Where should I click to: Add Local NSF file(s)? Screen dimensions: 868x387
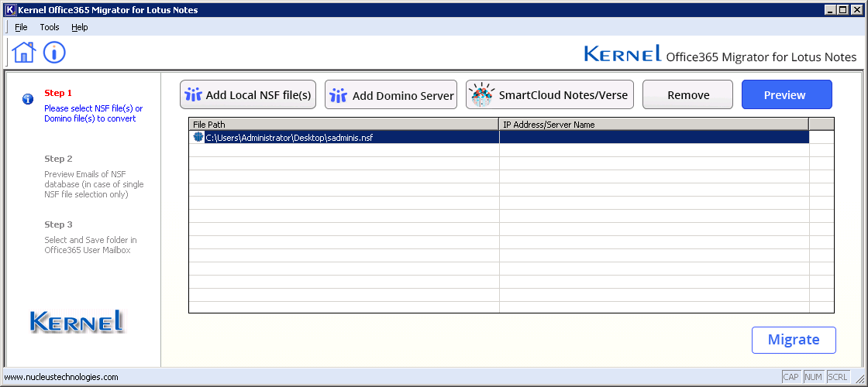click(248, 95)
